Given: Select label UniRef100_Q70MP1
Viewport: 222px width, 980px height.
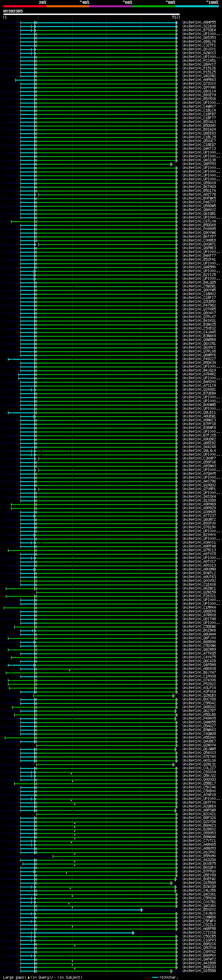Looking at the screenshot, I should coord(199,489).
